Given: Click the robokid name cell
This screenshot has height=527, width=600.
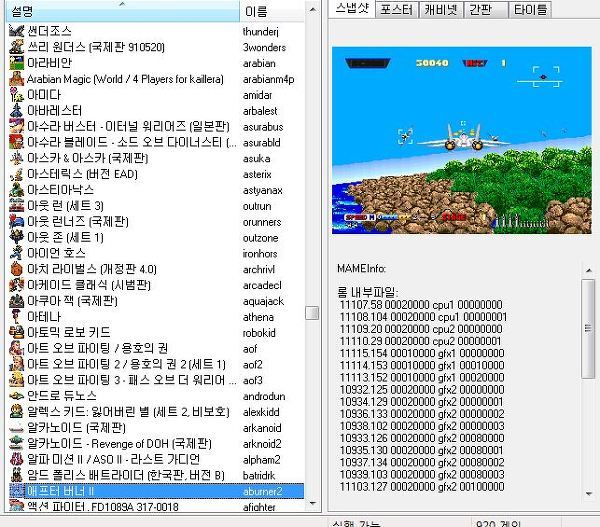Looking at the screenshot, I should (x=259, y=333).
